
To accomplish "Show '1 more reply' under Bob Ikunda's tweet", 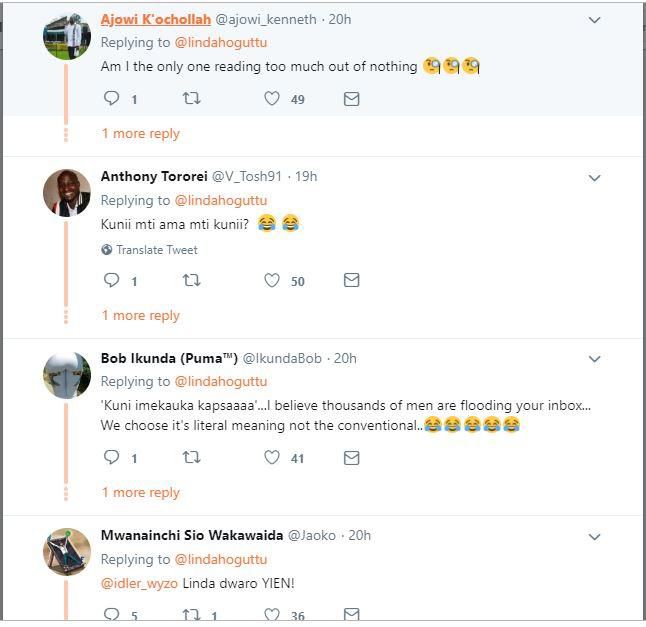I will pos(141,493).
